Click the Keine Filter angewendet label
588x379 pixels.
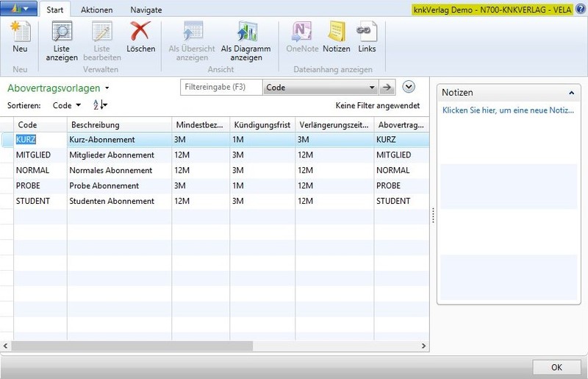click(x=377, y=105)
